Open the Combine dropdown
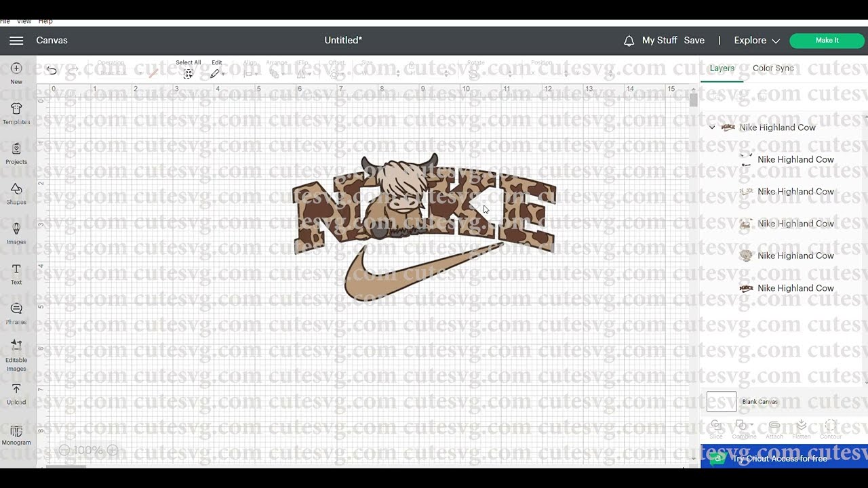Image resolution: width=868 pixels, height=488 pixels. point(744,429)
